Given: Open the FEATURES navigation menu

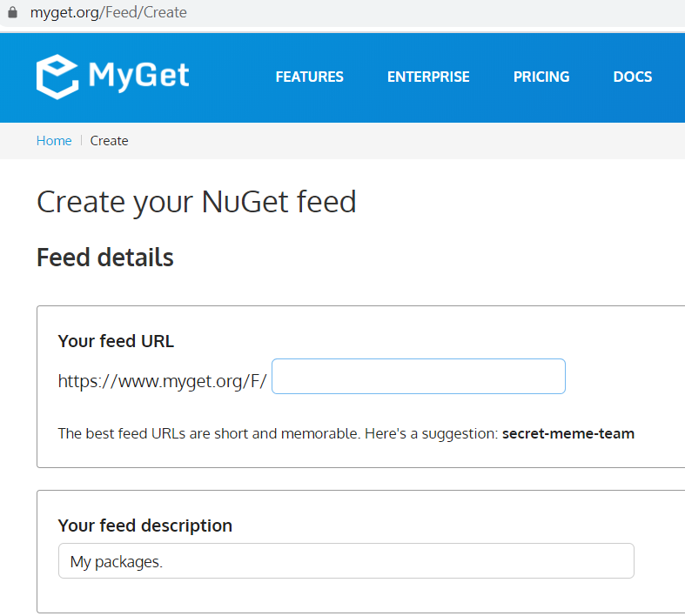Looking at the screenshot, I should pyautogui.click(x=309, y=77).
